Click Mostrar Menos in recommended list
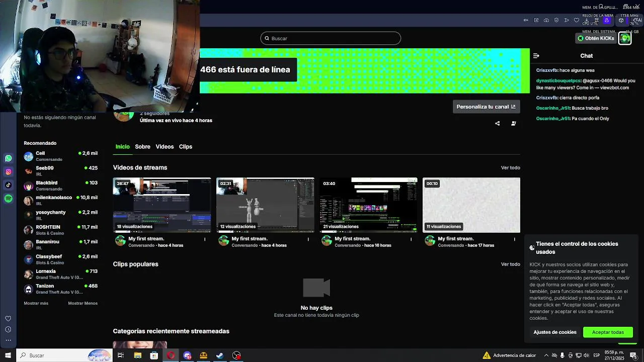Viewport: 644px width, 362px height. (x=83, y=303)
